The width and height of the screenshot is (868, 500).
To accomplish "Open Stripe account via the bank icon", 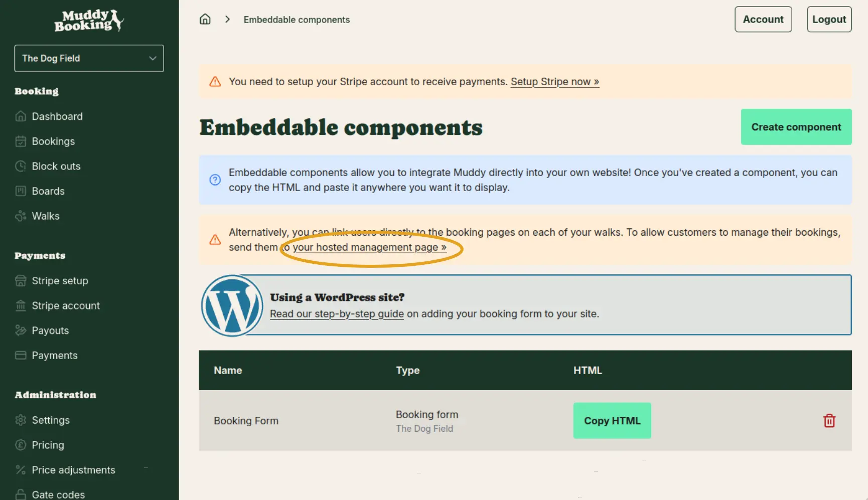I will (x=21, y=305).
